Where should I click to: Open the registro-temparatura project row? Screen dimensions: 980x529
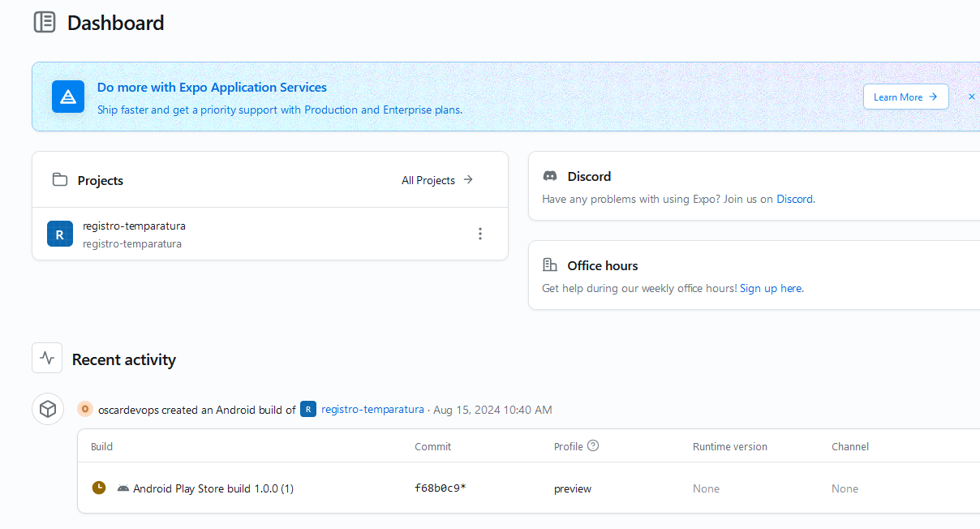click(x=270, y=234)
